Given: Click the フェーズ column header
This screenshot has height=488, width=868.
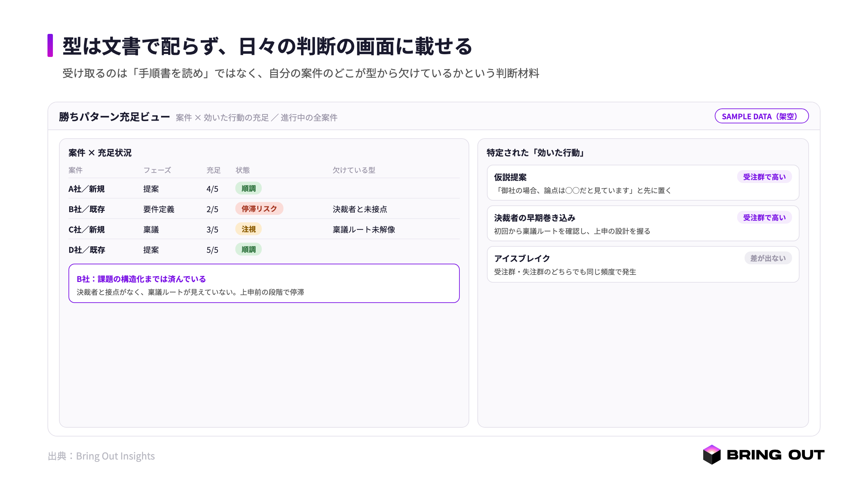Looking at the screenshot, I should pyautogui.click(x=157, y=170).
